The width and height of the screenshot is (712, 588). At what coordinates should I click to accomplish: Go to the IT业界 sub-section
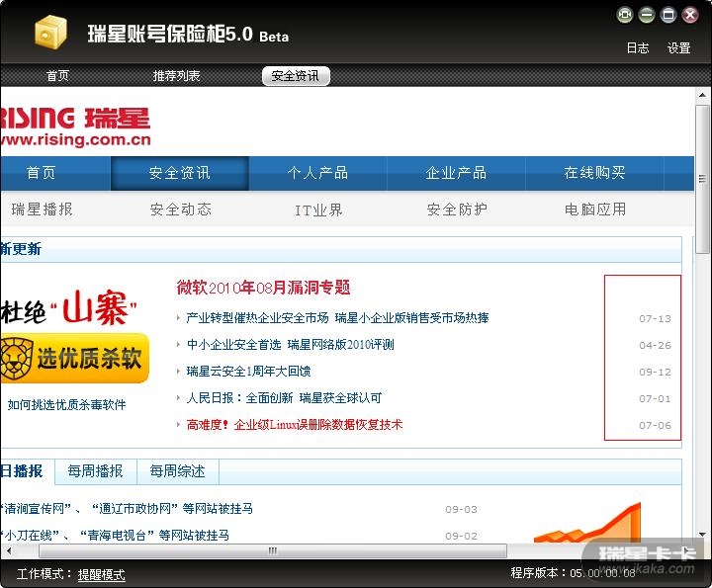tap(318, 210)
